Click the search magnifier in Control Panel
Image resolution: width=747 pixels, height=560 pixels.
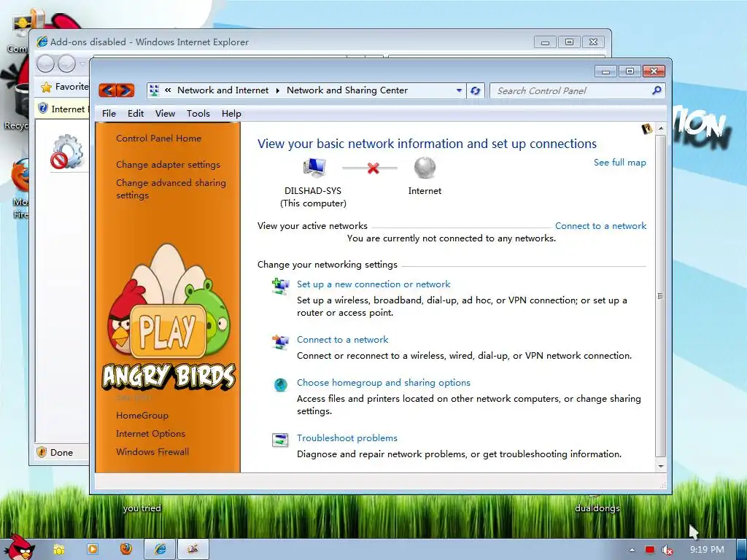(x=657, y=90)
